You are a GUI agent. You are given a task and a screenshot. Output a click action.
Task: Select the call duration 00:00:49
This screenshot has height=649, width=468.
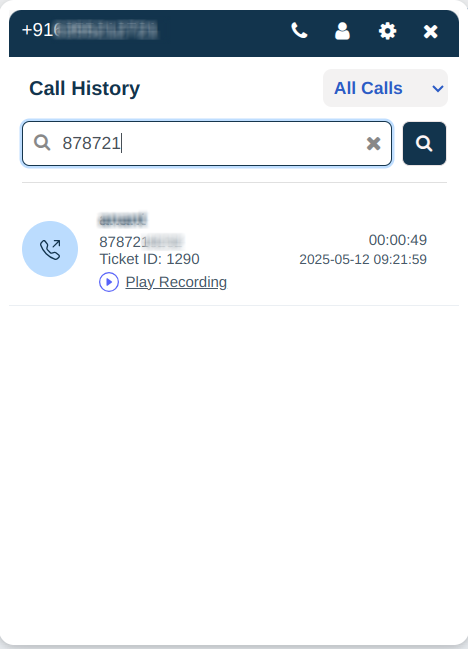[398, 240]
